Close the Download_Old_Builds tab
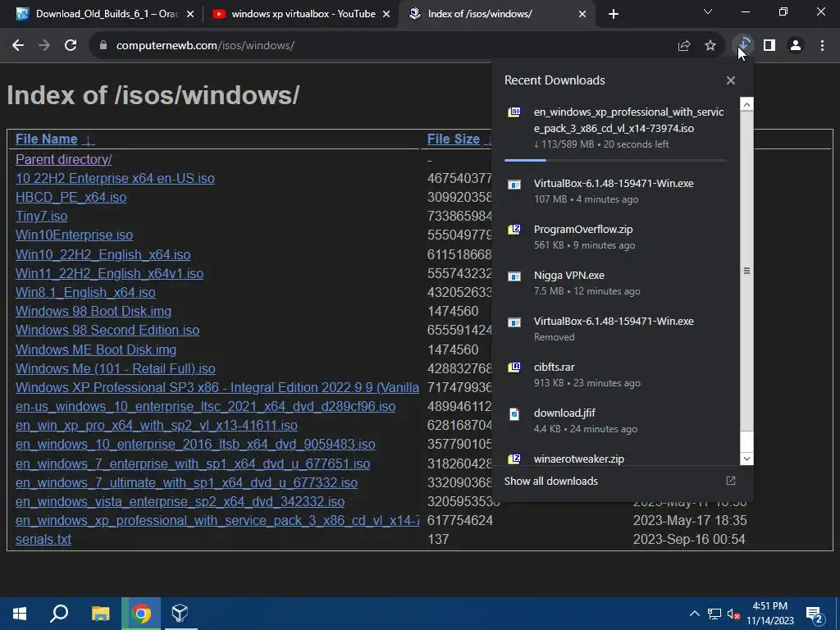Screen dimensions: 840x630 coord(190,14)
